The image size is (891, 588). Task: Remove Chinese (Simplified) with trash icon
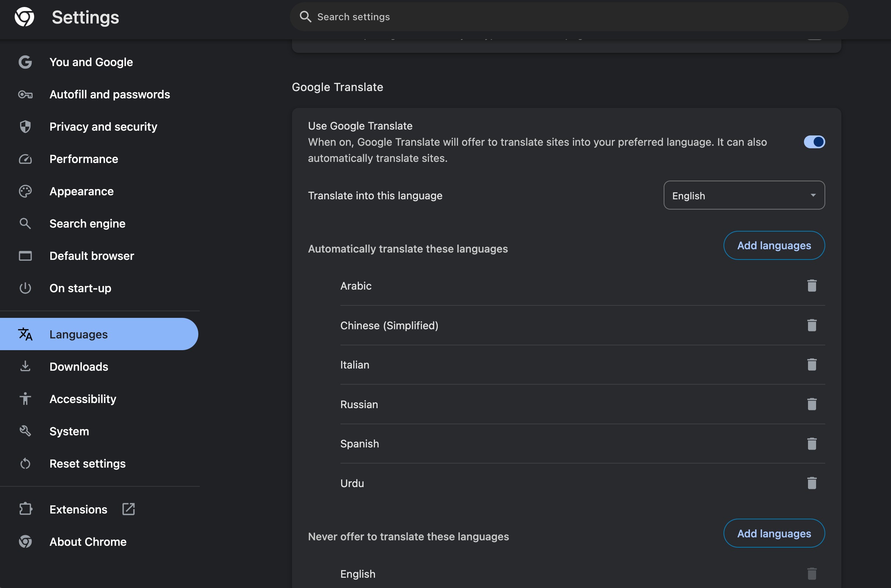811,325
